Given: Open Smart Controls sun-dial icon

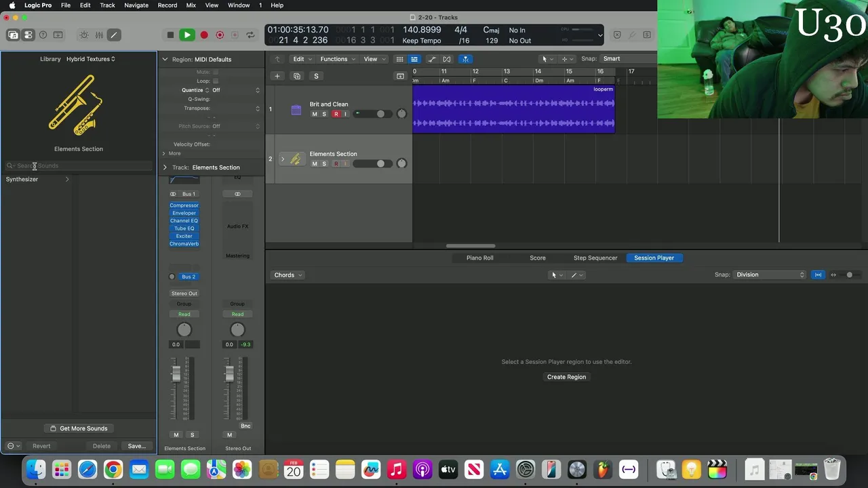Looking at the screenshot, I should coord(84,35).
